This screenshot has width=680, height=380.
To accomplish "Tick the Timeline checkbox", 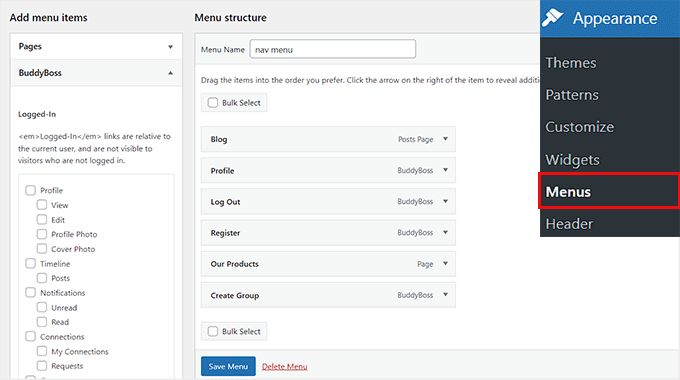I will point(30,263).
